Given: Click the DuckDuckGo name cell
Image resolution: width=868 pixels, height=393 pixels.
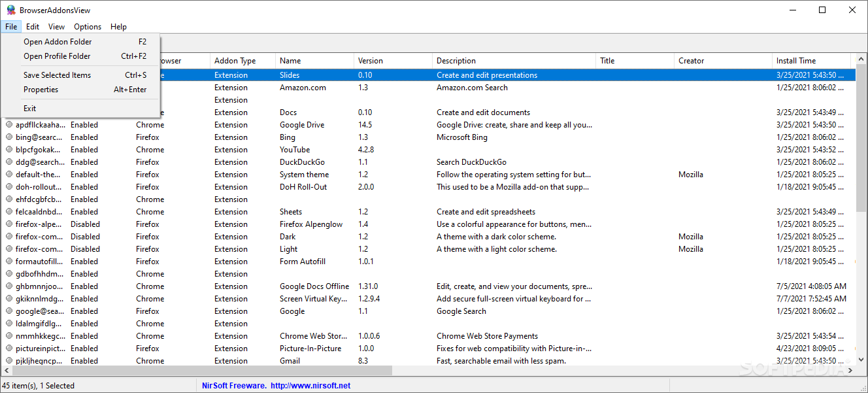Looking at the screenshot, I should [x=302, y=162].
